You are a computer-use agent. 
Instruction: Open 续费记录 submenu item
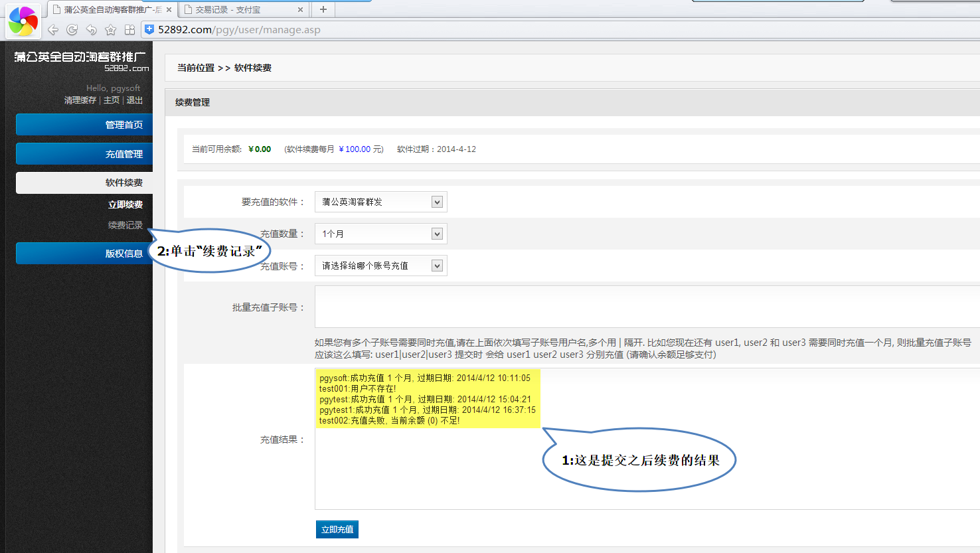click(x=125, y=225)
